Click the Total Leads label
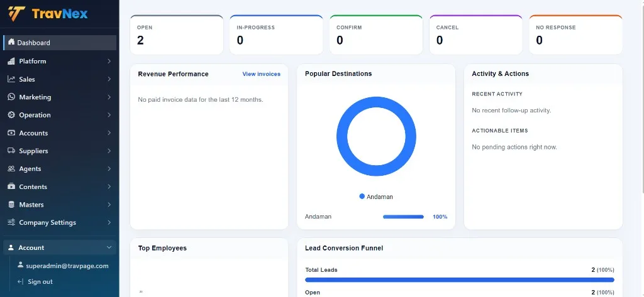The width and height of the screenshot is (644, 297). coord(321,270)
